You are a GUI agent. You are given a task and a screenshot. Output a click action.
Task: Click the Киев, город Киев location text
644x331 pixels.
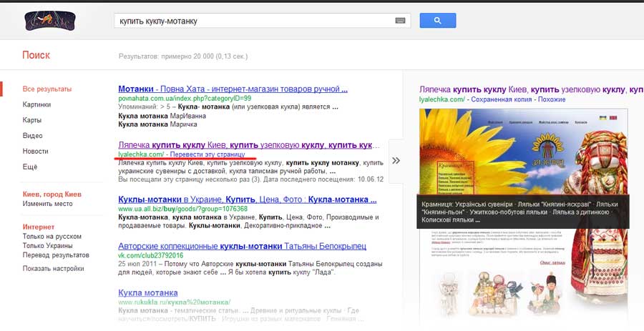(52, 194)
